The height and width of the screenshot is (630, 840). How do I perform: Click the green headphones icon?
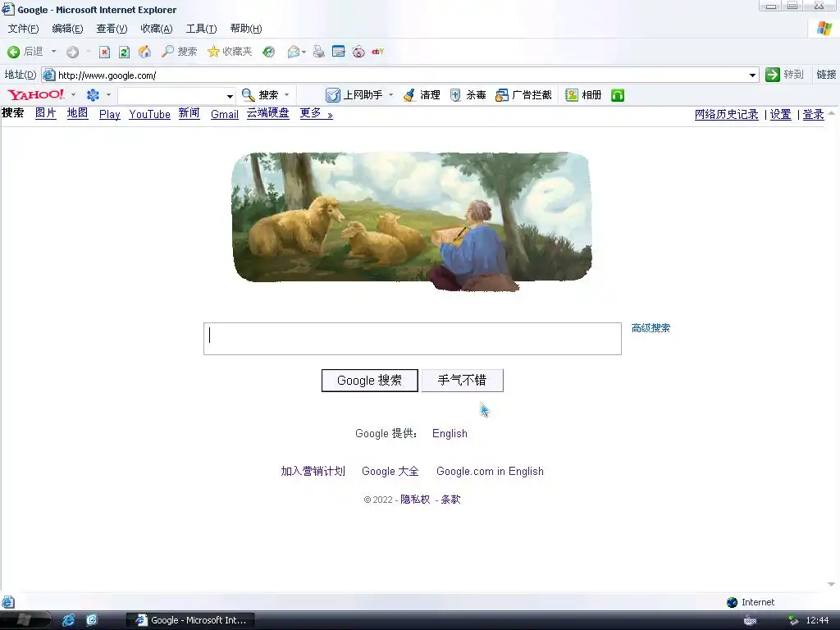(618, 95)
